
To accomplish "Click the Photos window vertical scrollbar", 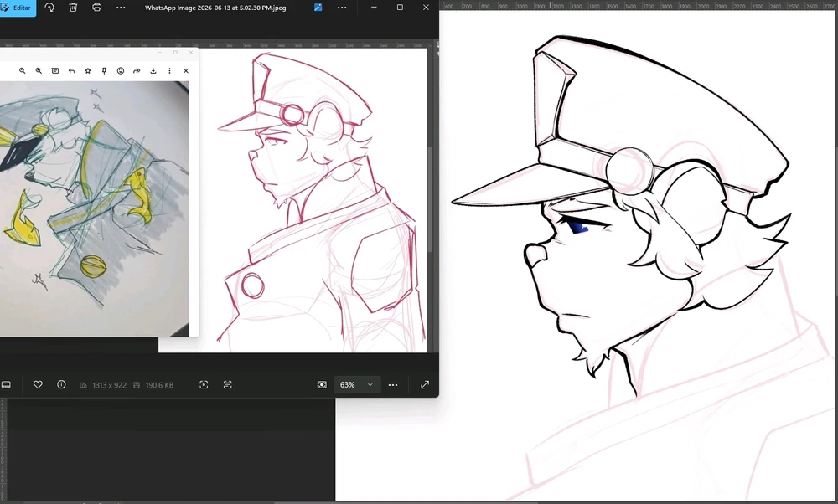I will [429, 198].
